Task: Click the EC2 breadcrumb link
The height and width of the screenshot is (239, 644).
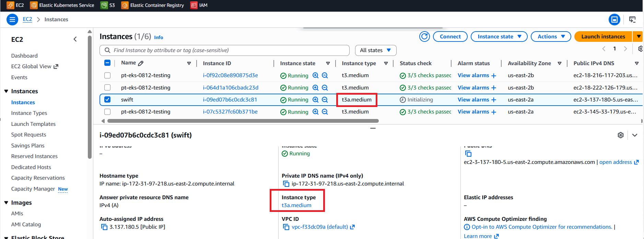Action: point(27,20)
